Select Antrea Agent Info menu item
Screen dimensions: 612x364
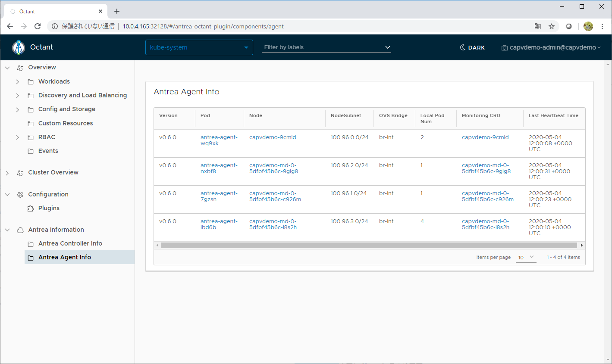coord(80,257)
